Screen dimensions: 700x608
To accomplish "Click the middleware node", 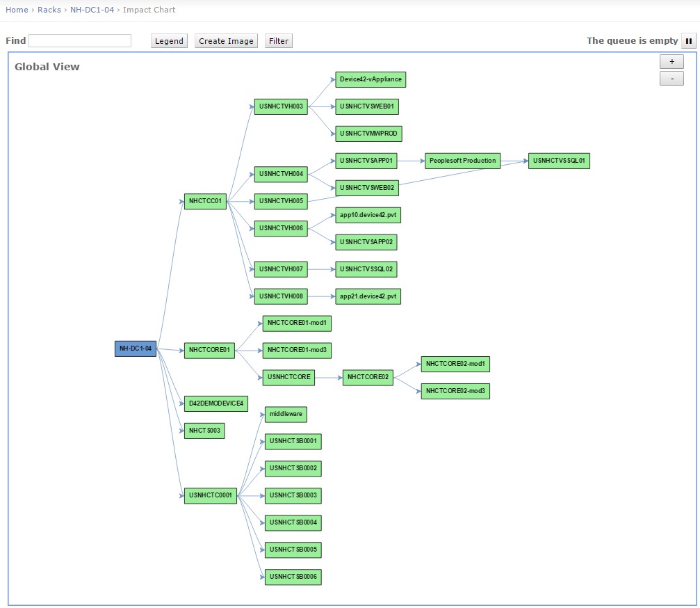I will [x=286, y=414].
